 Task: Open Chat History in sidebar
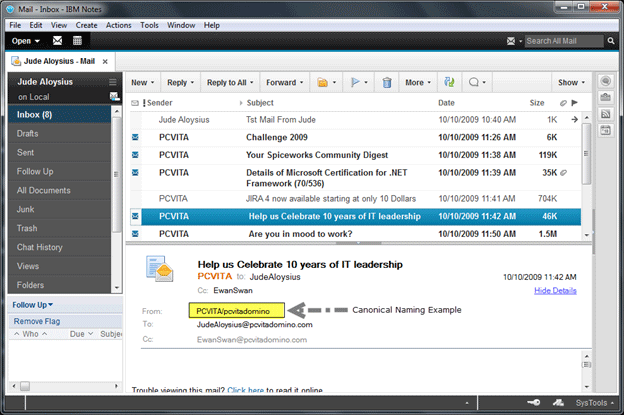coord(60,247)
